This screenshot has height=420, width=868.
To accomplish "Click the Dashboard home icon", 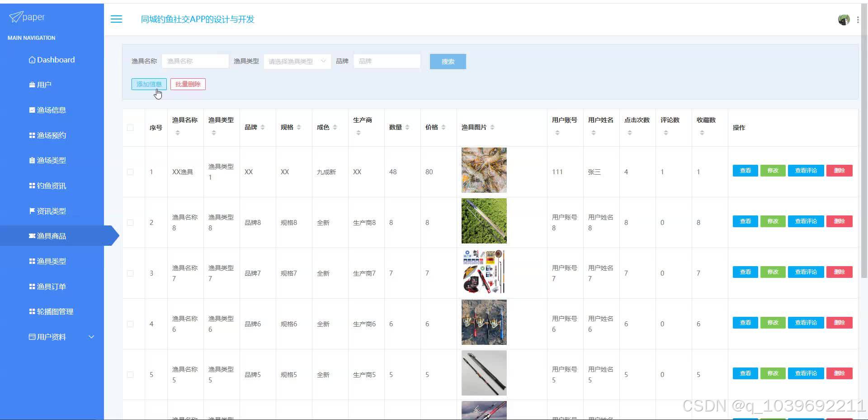I will pos(32,60).
